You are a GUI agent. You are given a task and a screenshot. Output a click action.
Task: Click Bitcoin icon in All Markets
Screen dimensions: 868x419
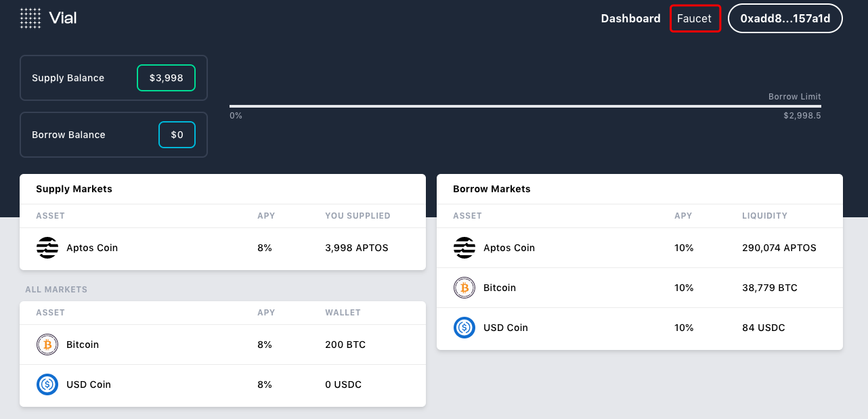pyautogui.click(x=47, y=345)
